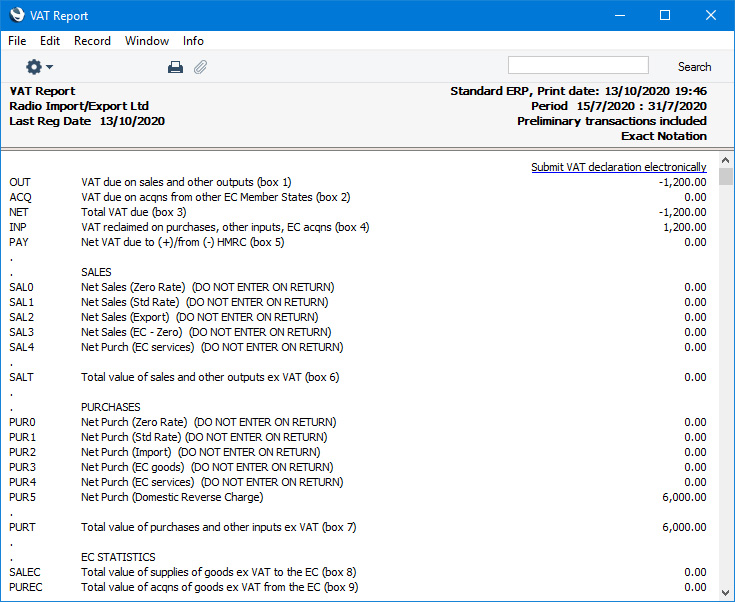The height and width of the screenshot is (602, 735).
Task: Click 'Net Purch (Import)' line
Action: (201, 452)
